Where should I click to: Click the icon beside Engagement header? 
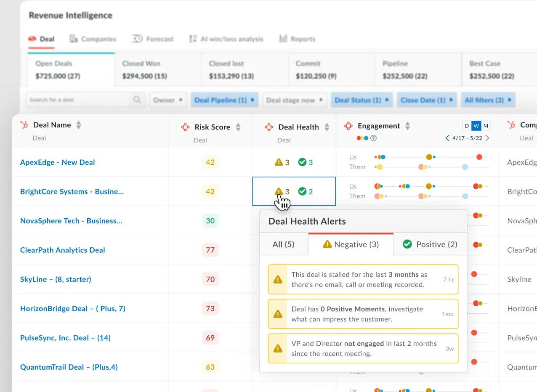pyautogui.click(x=348, y=126)
